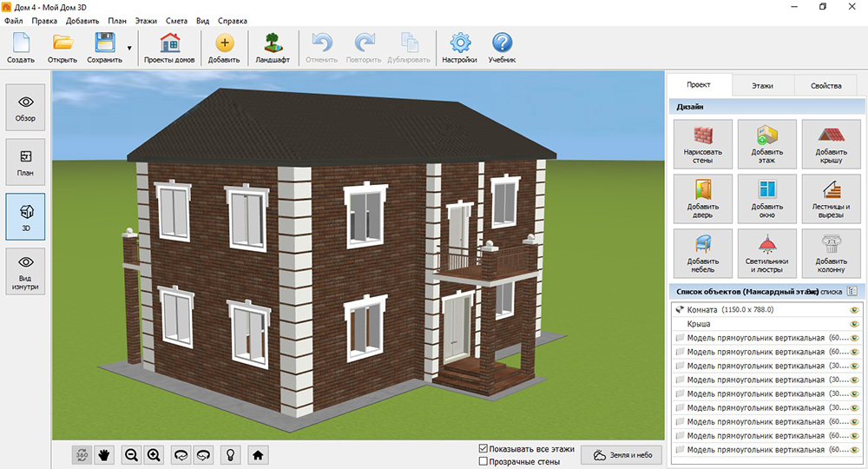Open the Ландшафт tool
This screenshot has height=469, width=868.
(x=273, y=48)
